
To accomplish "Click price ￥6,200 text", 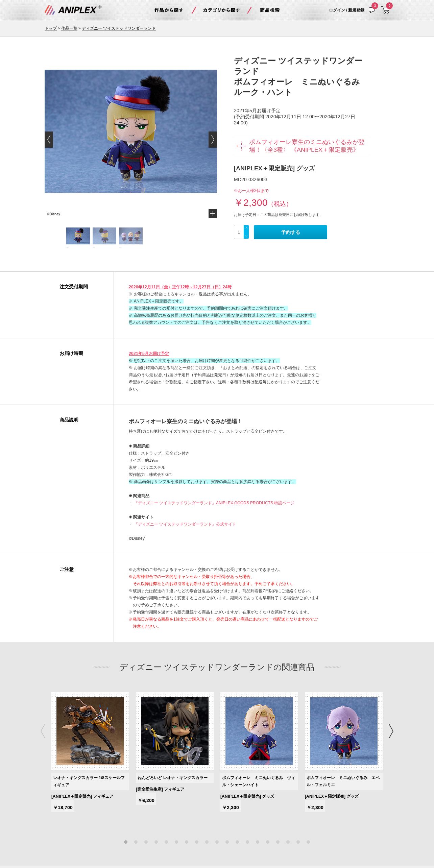I will pyautogui.click(x=146, y=800).
